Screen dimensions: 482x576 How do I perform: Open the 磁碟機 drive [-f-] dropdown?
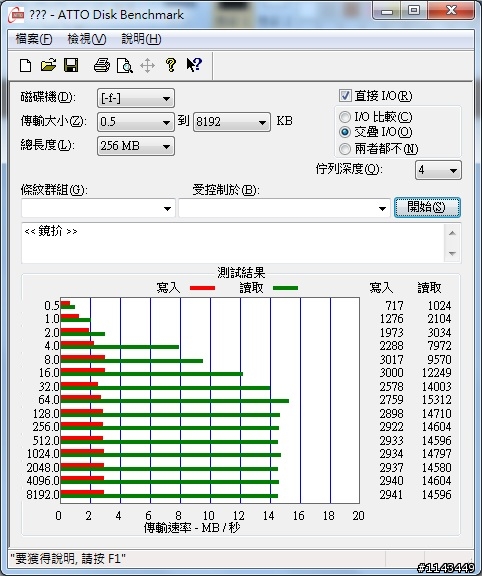click(136, 98)
